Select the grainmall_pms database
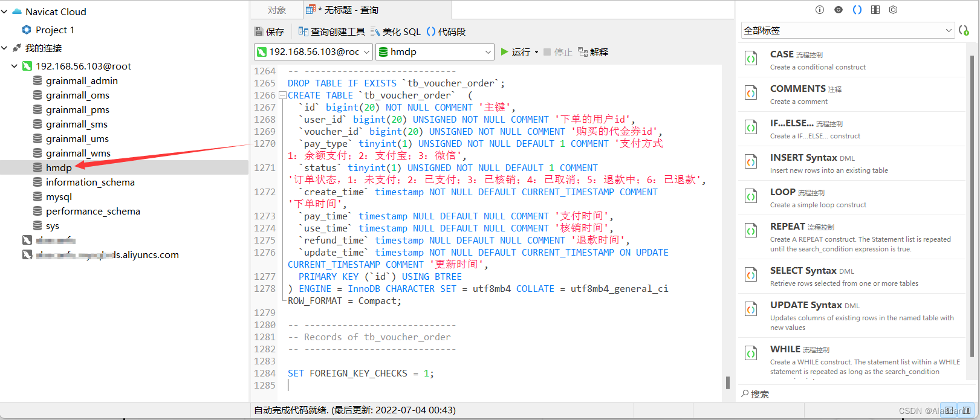 [x=77, y=109]
